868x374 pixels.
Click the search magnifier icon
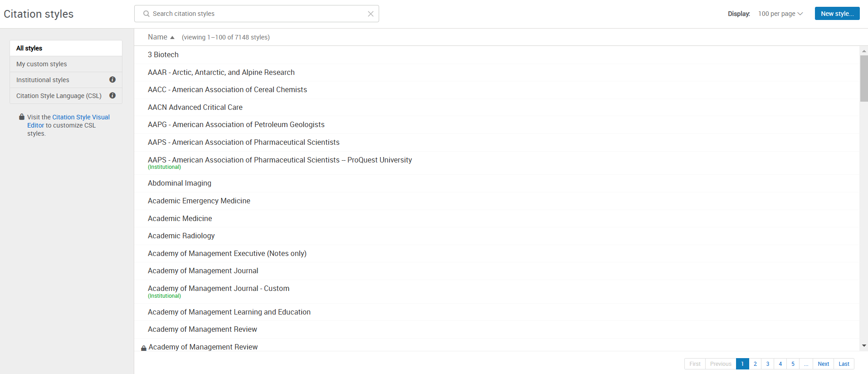146,14
